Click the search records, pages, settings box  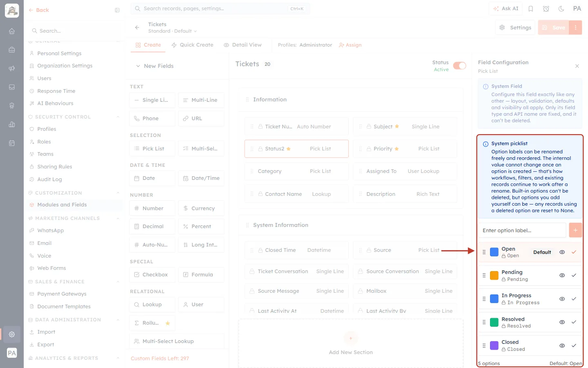(x=220, y=9)
